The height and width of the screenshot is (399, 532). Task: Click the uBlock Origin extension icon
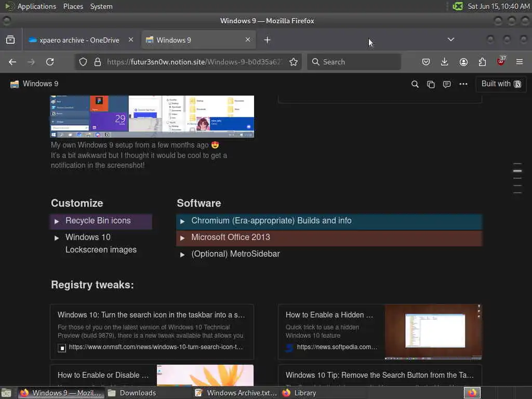click(x=501, y=61)
